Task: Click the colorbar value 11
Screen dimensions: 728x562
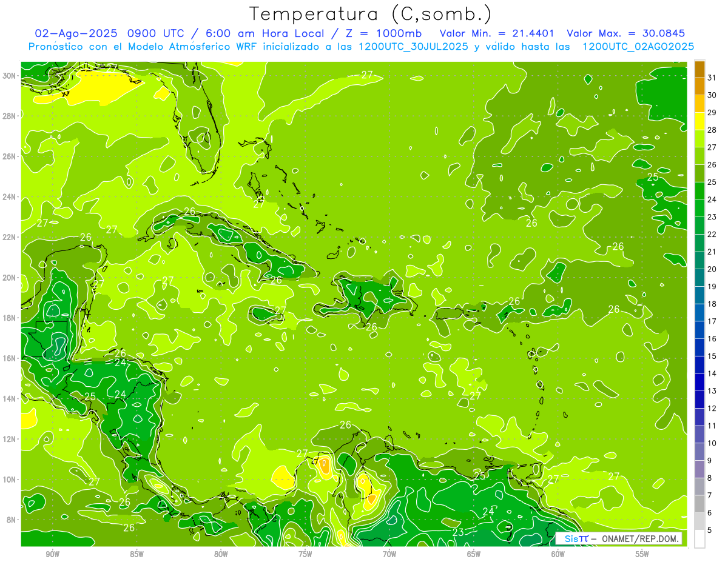Action: pos(712,426)
